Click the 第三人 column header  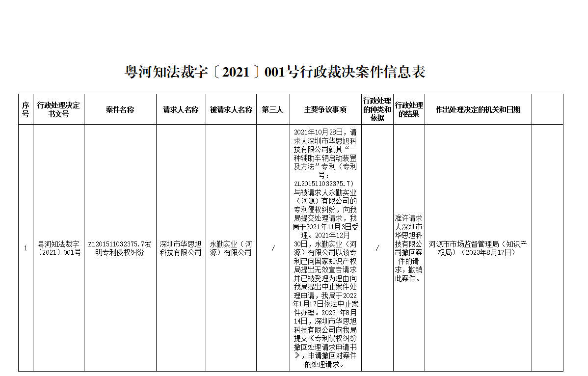[272, 109]
